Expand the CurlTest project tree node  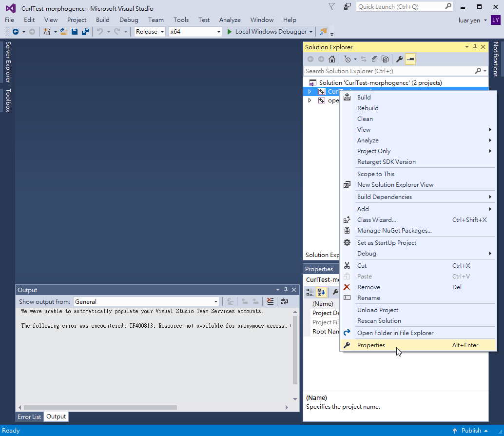point(310,91)
